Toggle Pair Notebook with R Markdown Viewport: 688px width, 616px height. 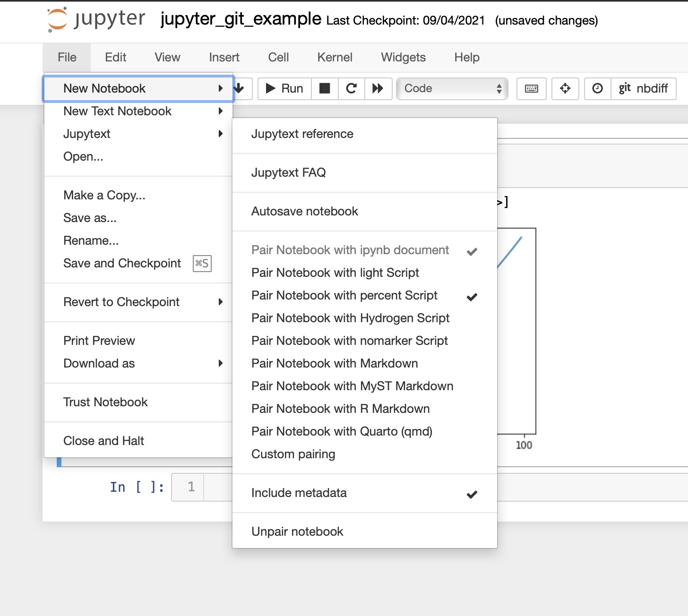tap(365, 409)
